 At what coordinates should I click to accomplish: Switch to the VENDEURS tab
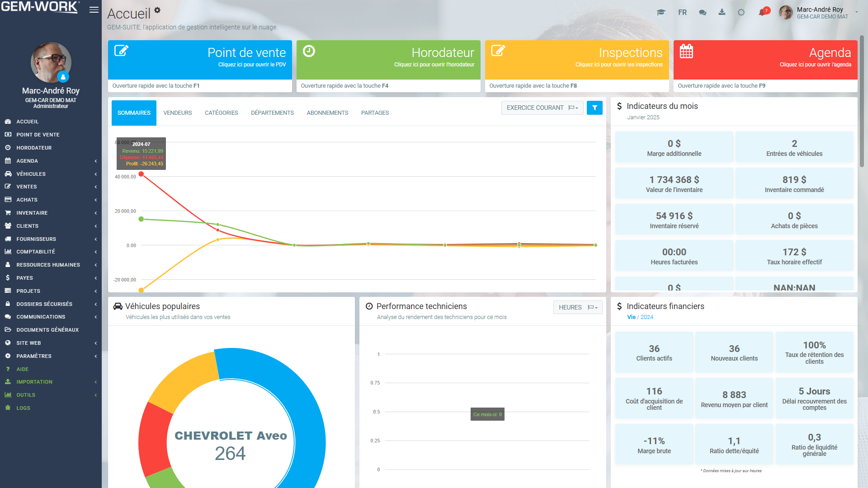[x=177, y=113]
